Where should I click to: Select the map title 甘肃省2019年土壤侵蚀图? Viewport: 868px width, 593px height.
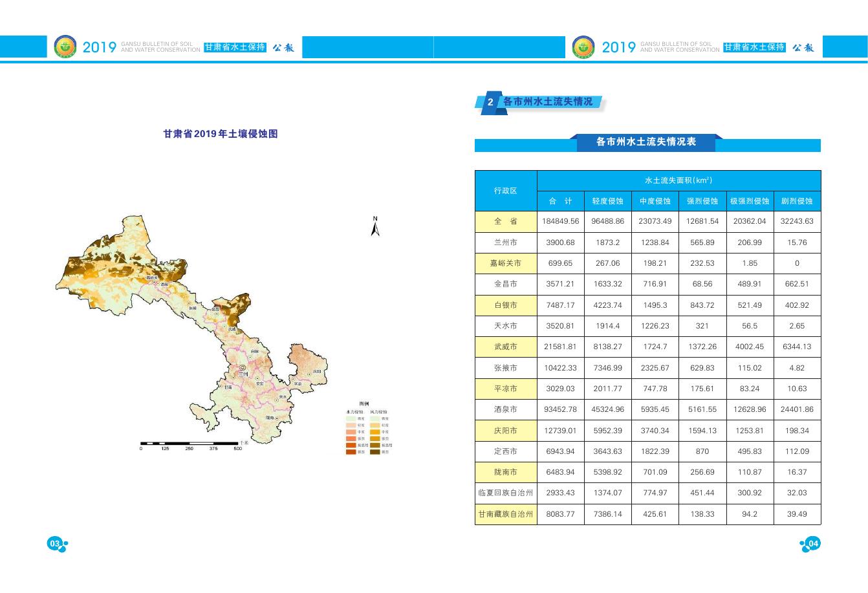point(221,134)
